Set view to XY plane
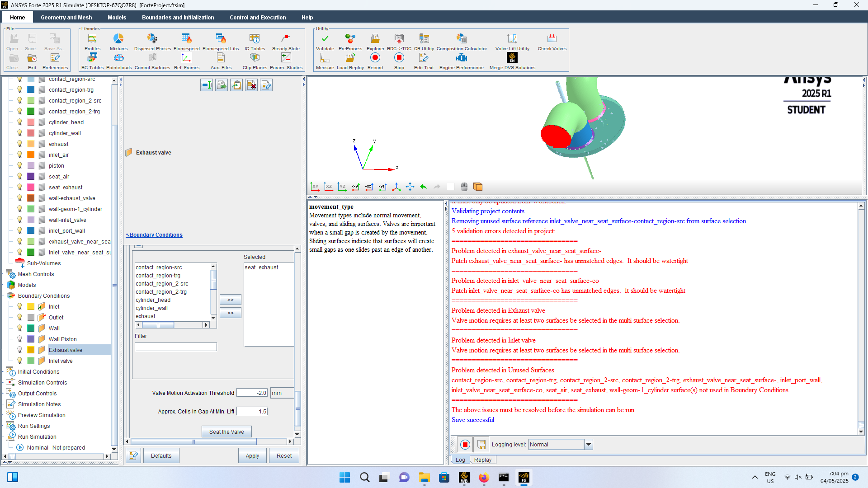The height and width of the screenshot is (488, 868). tap(315, 187)
